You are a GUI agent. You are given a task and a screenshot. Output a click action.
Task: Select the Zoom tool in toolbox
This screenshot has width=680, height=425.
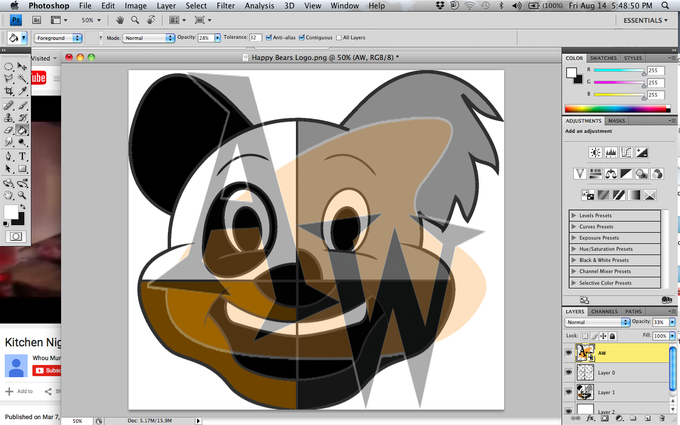point(22,195)
